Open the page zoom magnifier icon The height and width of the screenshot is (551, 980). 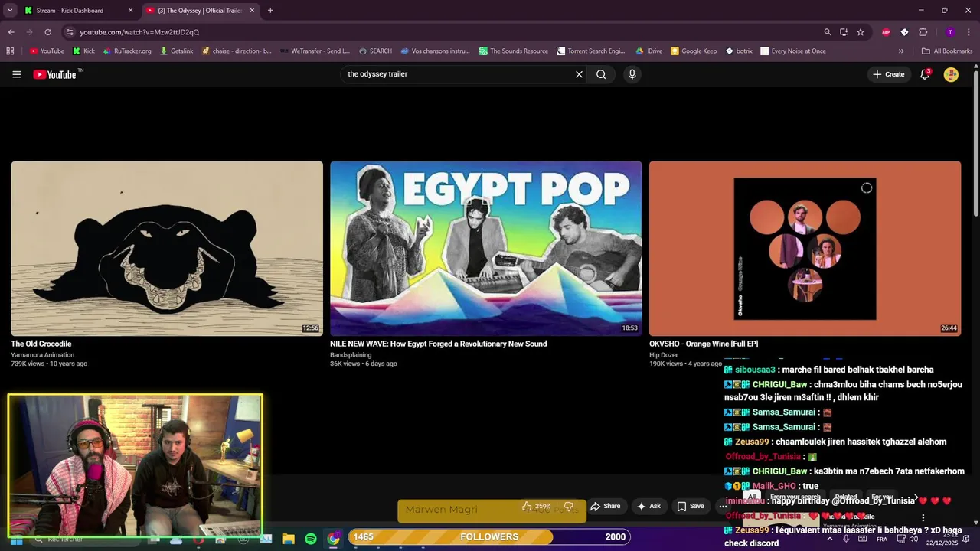828,32
